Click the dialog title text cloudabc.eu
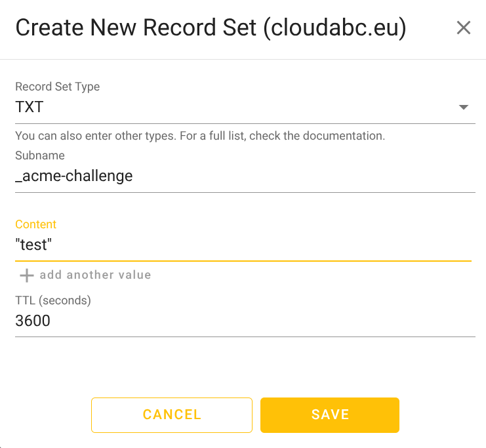Screen dimensions: 486x448 pyautogui.click(x=334, y=28)
